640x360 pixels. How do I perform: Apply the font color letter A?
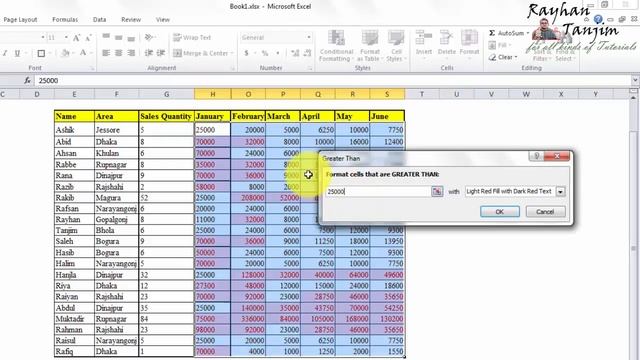point(83,53)
